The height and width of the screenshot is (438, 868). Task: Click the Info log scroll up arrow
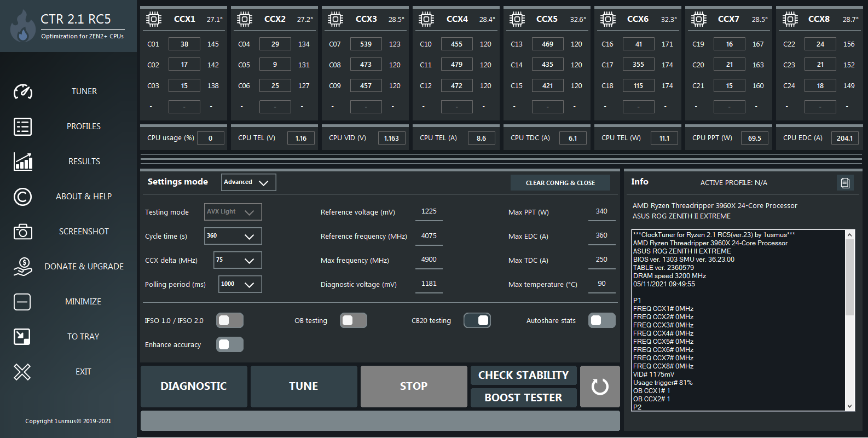[x=849, y=235]
